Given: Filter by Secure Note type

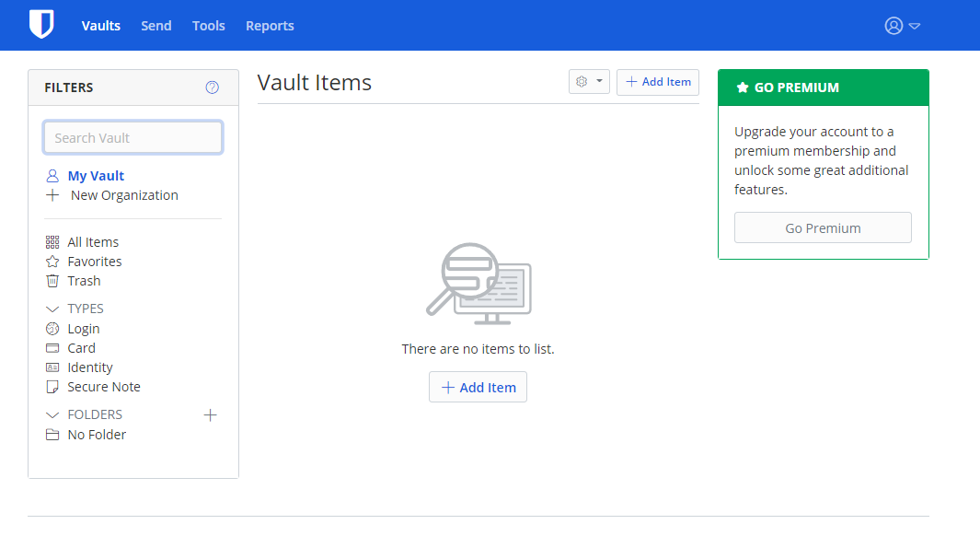Looking at the screenshot, I should tap(104, 387).
